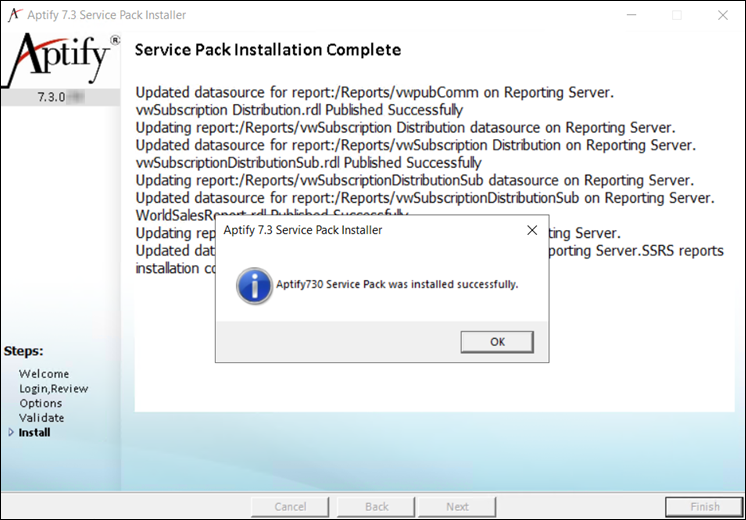Select the Options step
Screen dimensions: 746x520
tap(40, 403)
